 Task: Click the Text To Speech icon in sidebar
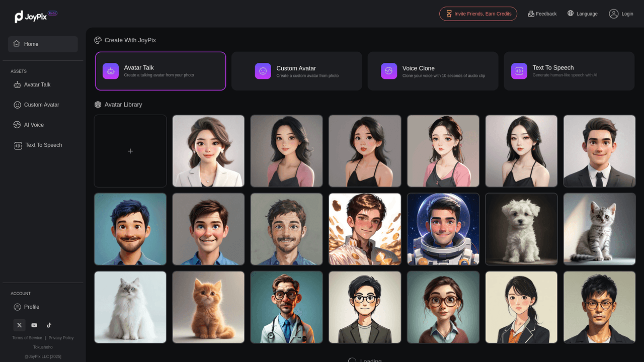point(18,145)
